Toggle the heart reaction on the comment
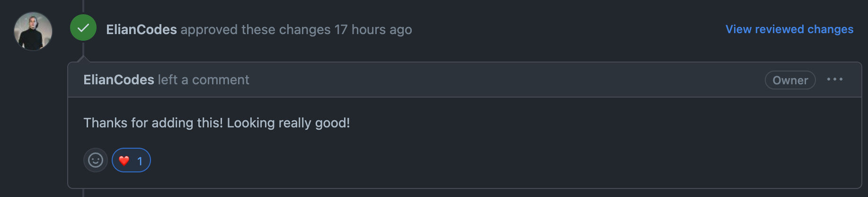 point(131,161)
